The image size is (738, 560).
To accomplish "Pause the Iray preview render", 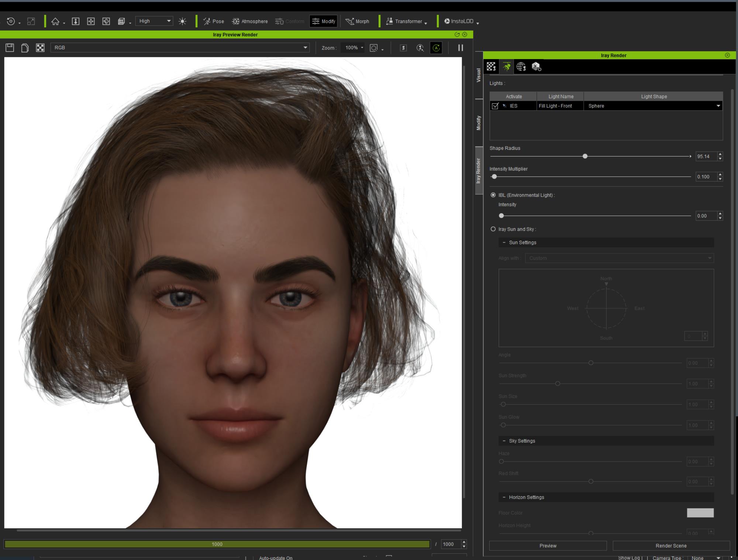I will click(x=461, y=48).
